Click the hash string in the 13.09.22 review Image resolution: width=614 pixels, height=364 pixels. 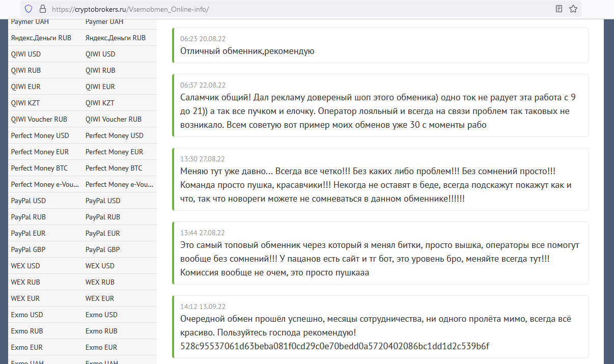[x=334, y=346]
